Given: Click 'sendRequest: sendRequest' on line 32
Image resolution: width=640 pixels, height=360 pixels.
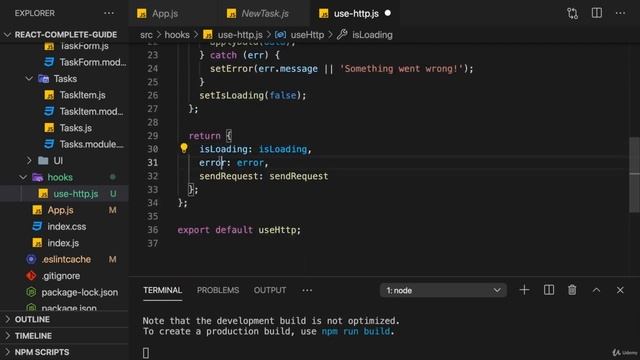Looking at the screenshot, I should pos(264,176).
